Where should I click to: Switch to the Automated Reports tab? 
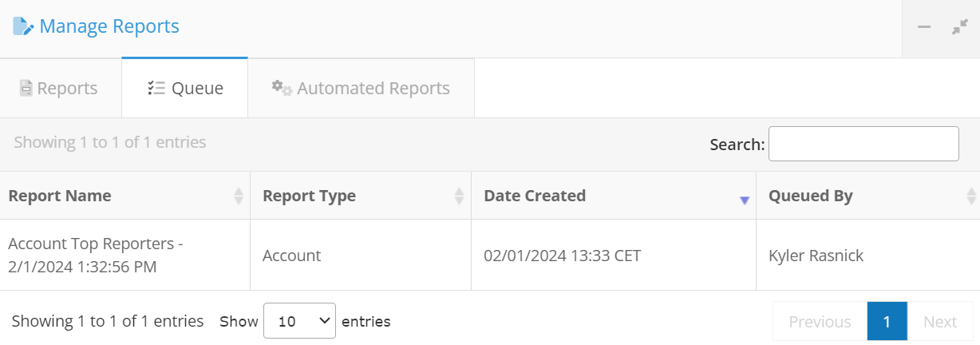coord(362,88)
